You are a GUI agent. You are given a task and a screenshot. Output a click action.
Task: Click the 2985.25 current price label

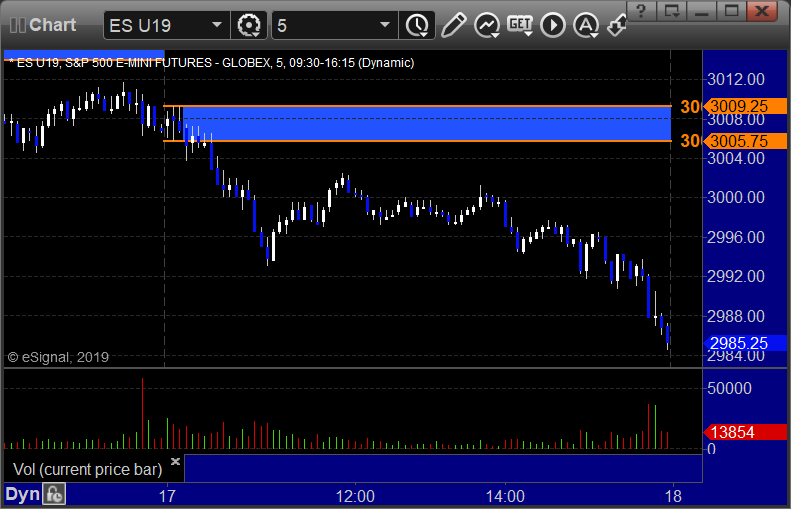tap(746, 343)
